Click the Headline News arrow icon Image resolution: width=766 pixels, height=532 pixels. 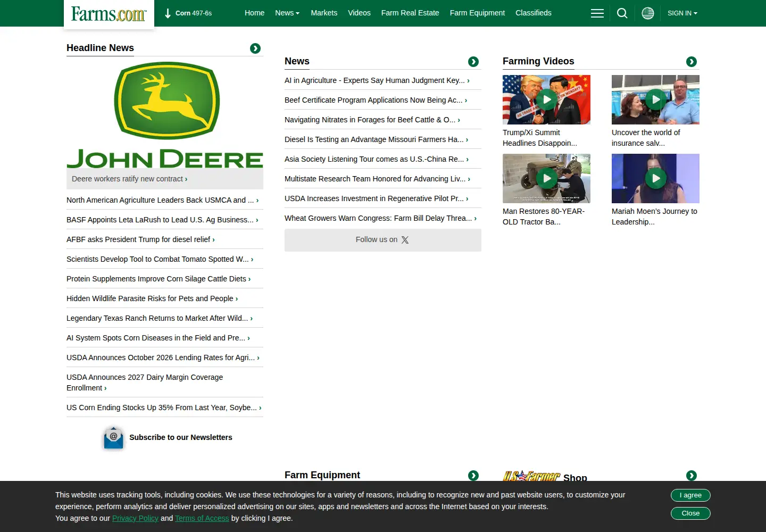[255, 48]
